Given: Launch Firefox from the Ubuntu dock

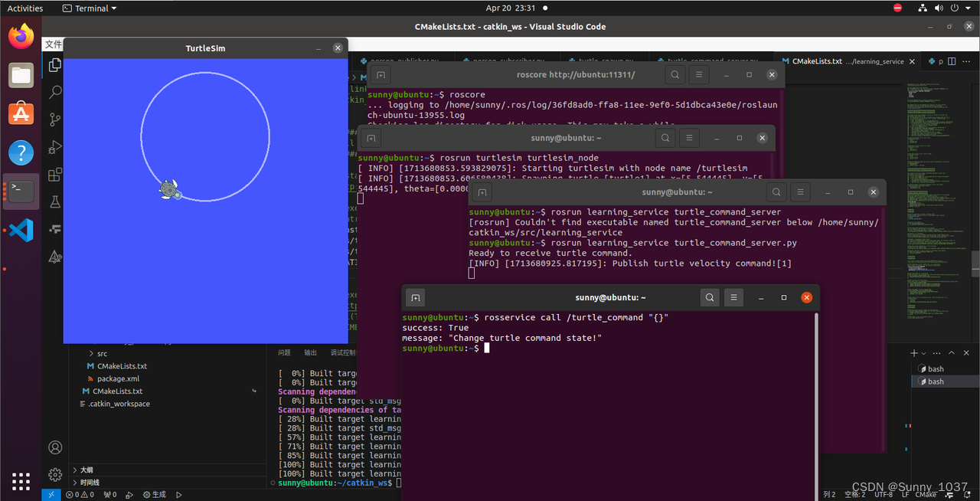Looking at the screenshot, I should pyautogui.click(x=21, y=36).
